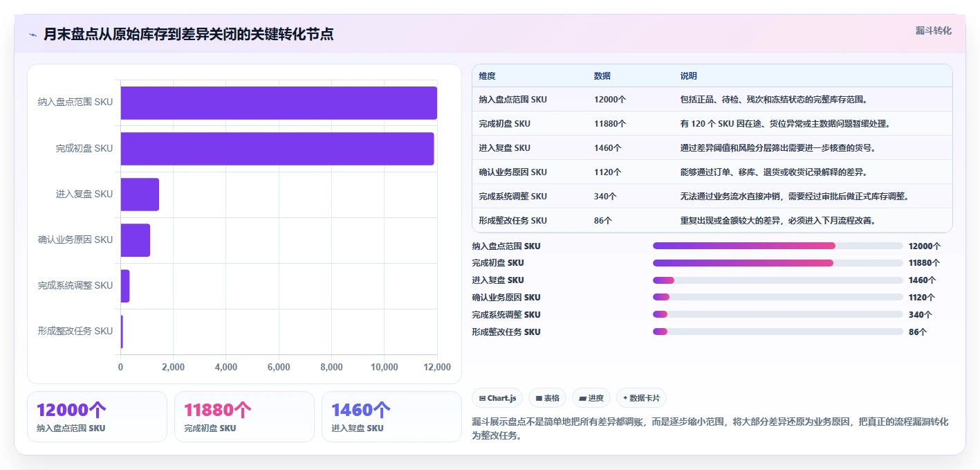The height and width of the screenshot is (470, 980).
Task: Click table cell 形成整改任务 SKU
Action: click(x=512, y=221)
